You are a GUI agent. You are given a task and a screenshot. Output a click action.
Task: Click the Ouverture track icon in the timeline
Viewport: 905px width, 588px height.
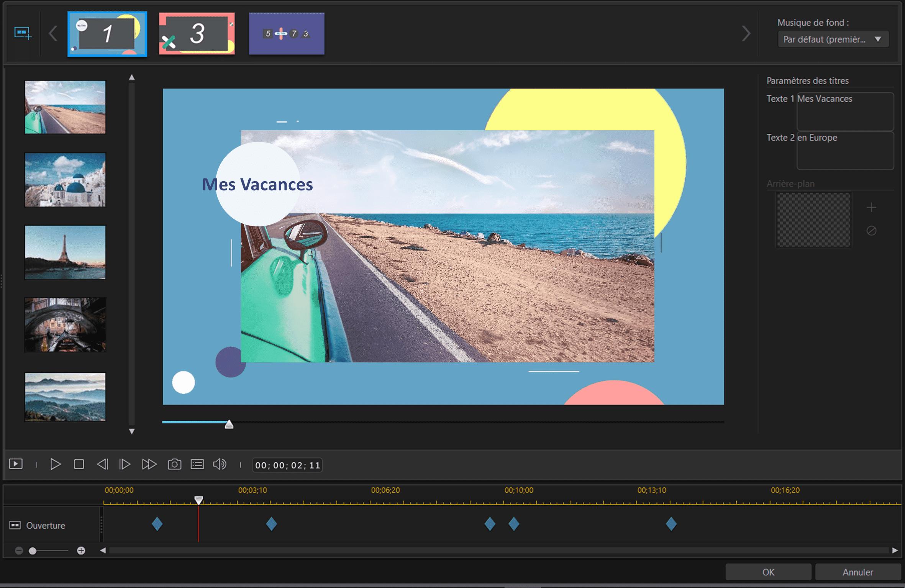click(14, 525)
